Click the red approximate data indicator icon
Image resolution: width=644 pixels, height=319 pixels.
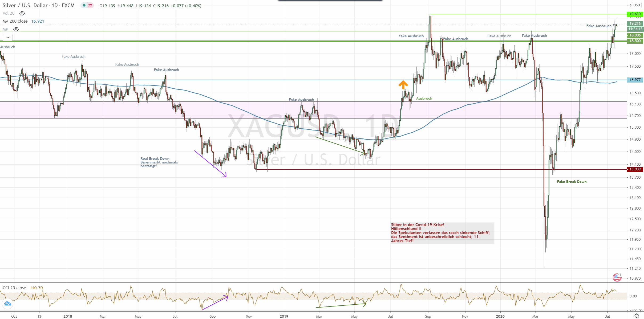[x=90, y=5]
